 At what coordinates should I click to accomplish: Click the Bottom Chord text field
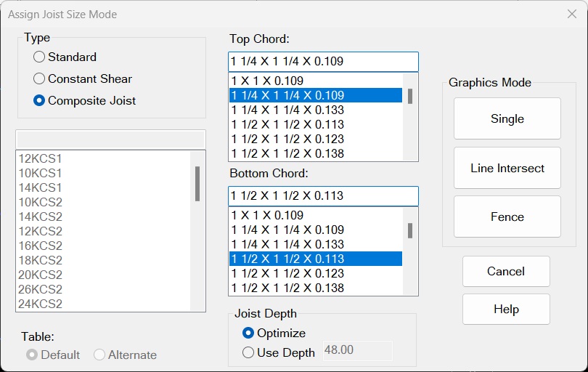[x=323, y=196]
